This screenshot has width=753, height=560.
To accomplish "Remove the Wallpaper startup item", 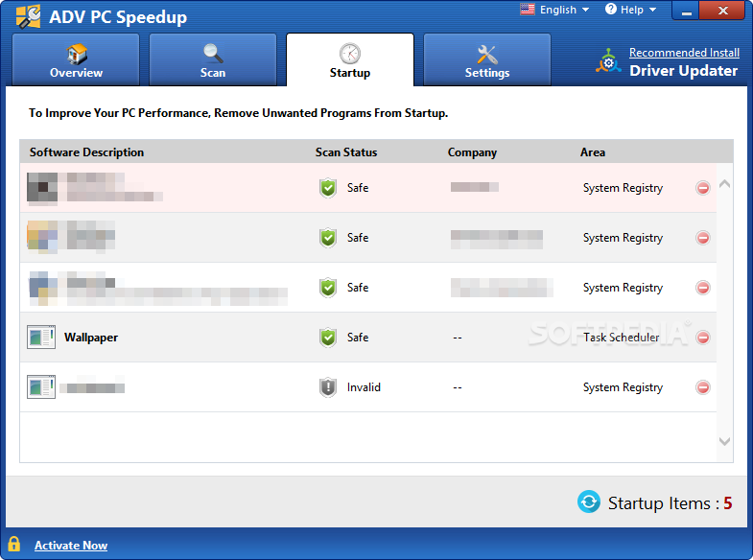I will 702,338.
